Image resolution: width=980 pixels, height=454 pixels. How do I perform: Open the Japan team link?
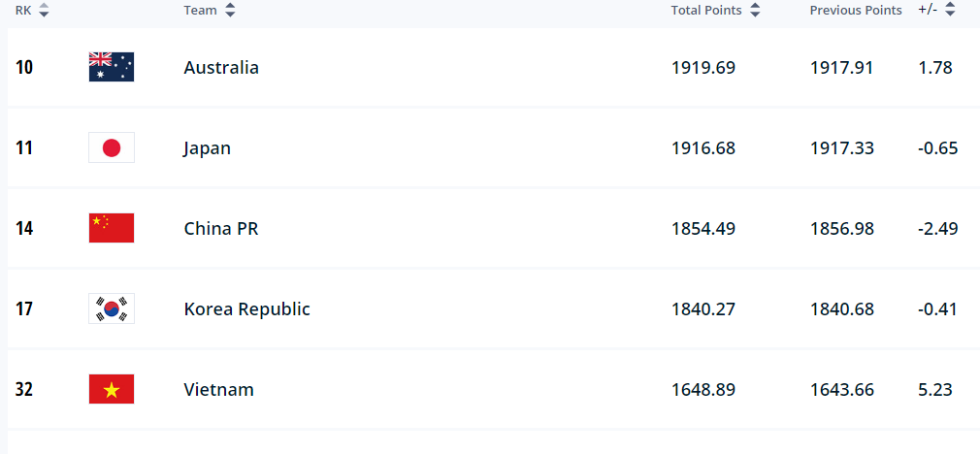[207, 148]
